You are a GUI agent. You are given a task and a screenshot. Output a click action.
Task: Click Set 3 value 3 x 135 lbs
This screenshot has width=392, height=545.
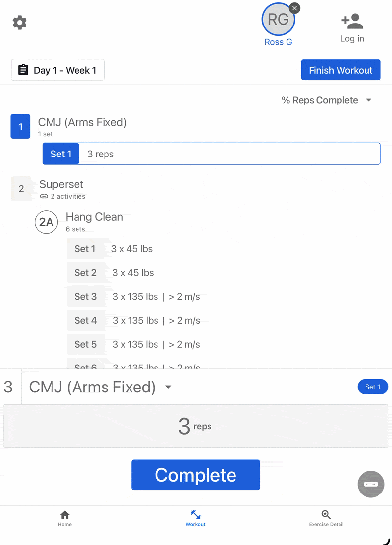(135, 297)
